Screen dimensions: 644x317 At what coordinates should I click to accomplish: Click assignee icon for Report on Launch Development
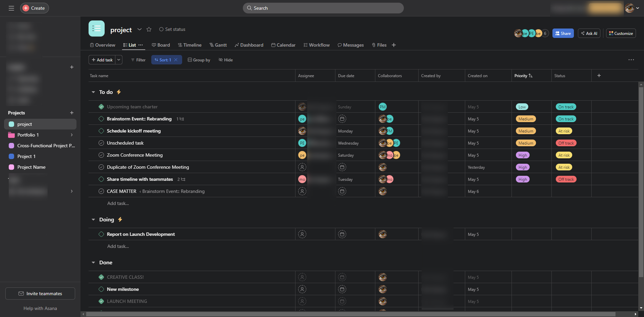coord(302,234)
